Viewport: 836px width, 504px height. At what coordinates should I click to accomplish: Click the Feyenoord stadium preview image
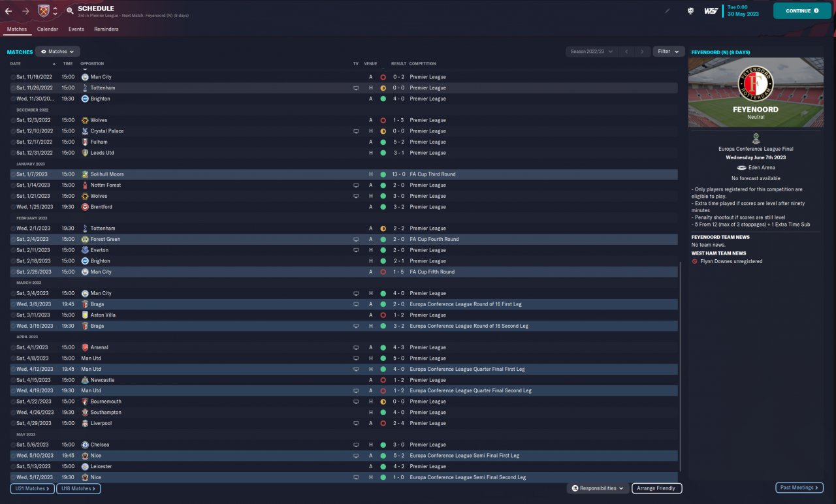(756, 92)
